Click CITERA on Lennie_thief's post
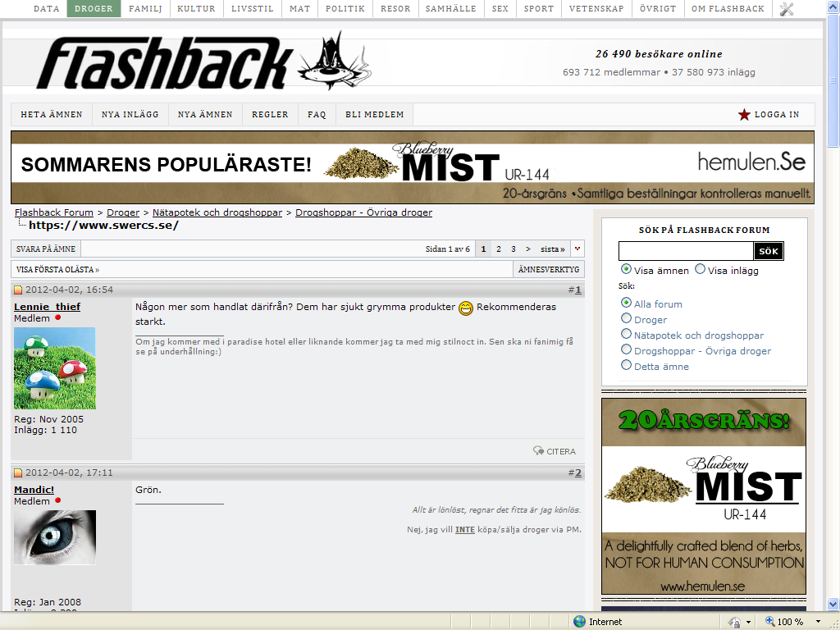Image resolution: width=840 pixels, height=630 pixels. click(x=561, y=452)
